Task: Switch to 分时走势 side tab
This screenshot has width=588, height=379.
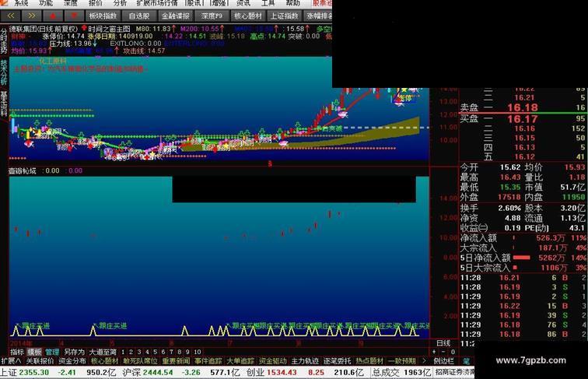Action: [4, 41]
